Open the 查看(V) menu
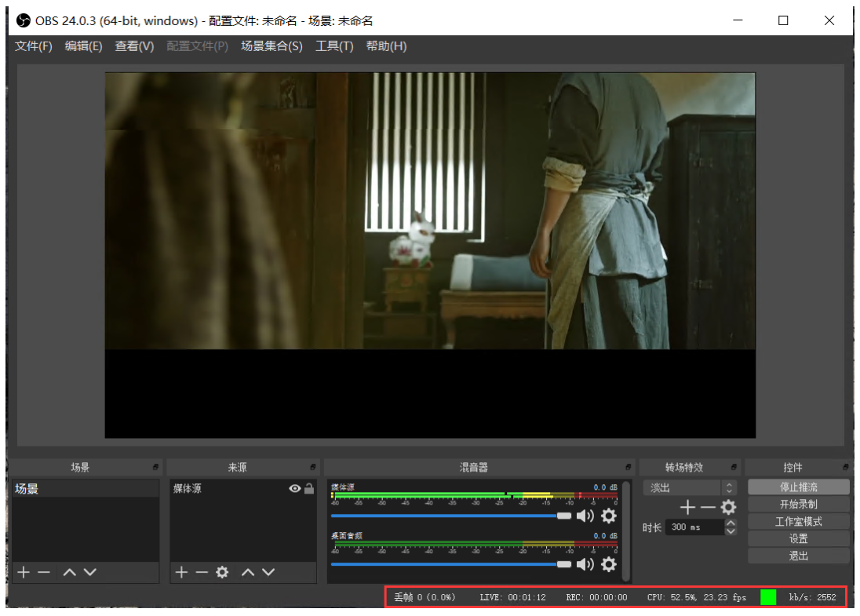Viewport: 860px width, 616px height. (134, 46)
